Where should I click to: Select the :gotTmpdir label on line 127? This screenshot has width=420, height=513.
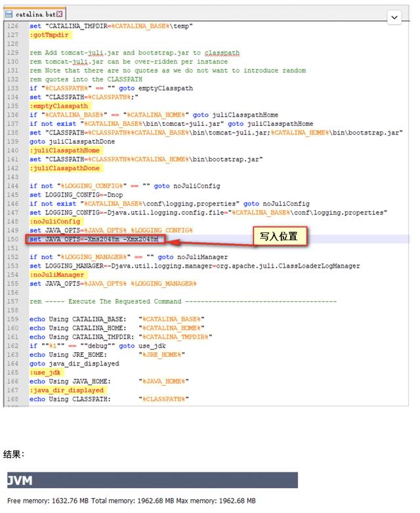(x=48, y=35)
